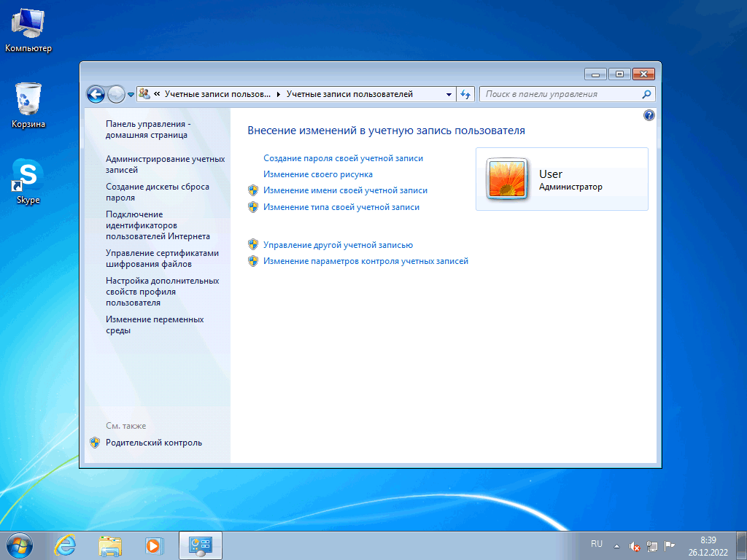
Task: Open the Skype desktop shortcut
Action: [28, 182]
